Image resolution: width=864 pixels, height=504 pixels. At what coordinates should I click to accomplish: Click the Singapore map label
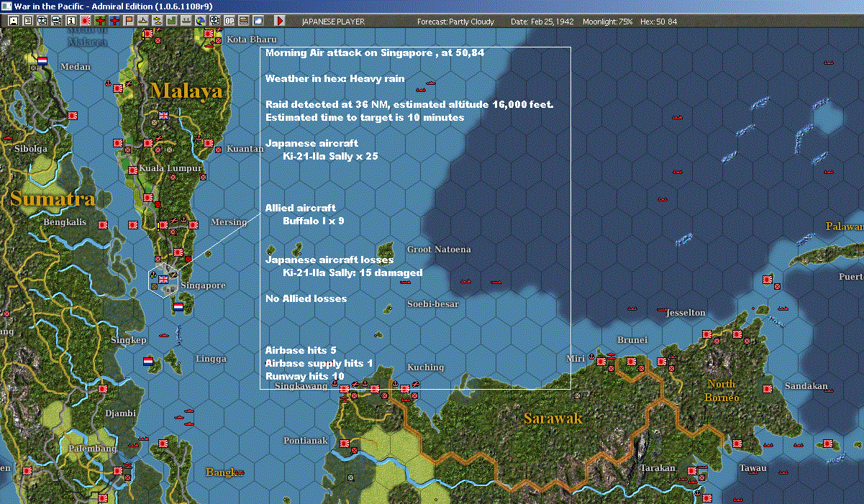pos(203,285)
